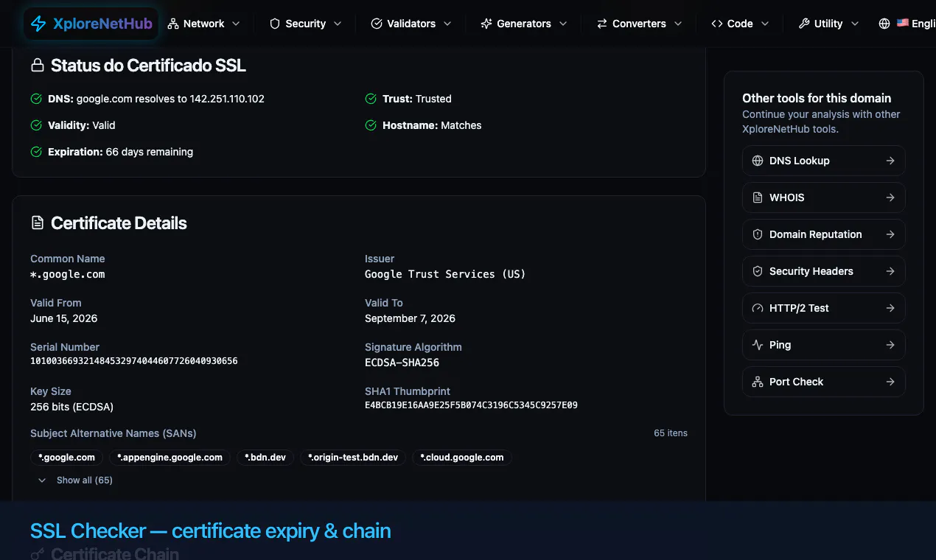This screenshot has width=936, height=560.
Task: Click the gauge icon in HTTP/2 Test row
Action: coord(758,308)
